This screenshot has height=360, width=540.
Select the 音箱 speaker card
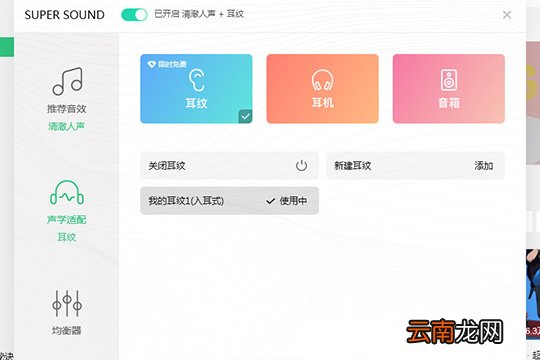[449, 89]
